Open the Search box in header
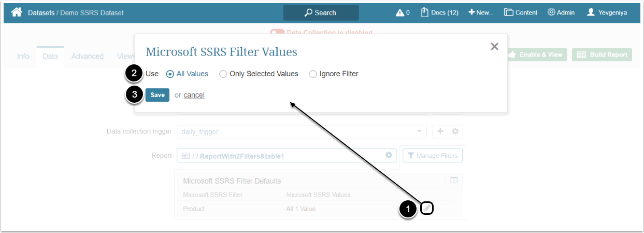Screen dimensions: 644x233 (x=321, y=12)
